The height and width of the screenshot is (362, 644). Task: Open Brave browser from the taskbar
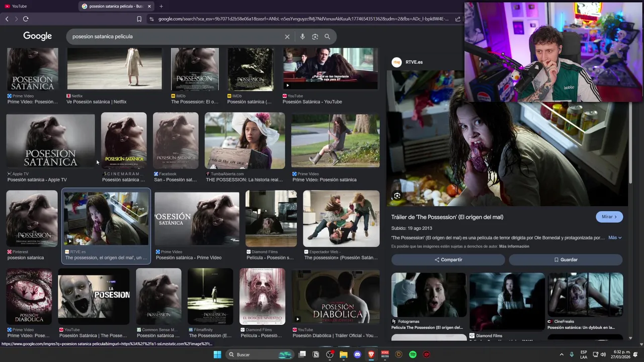(x=371, y=354)
